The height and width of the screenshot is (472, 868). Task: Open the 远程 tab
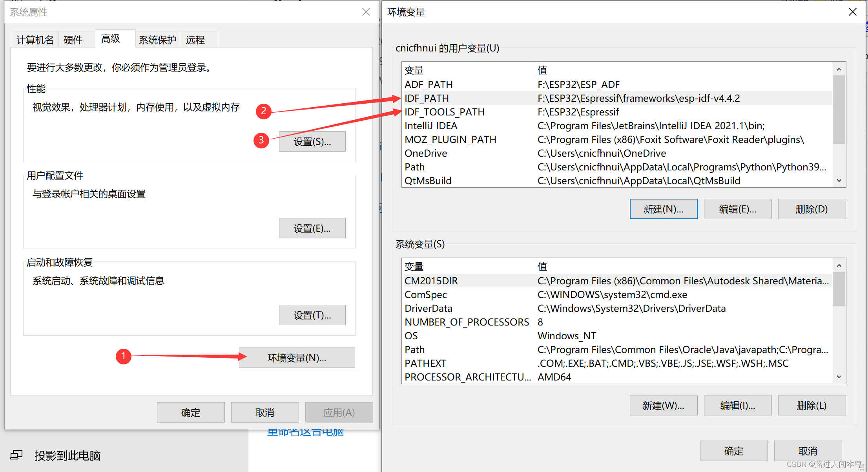tap(195, 40)
